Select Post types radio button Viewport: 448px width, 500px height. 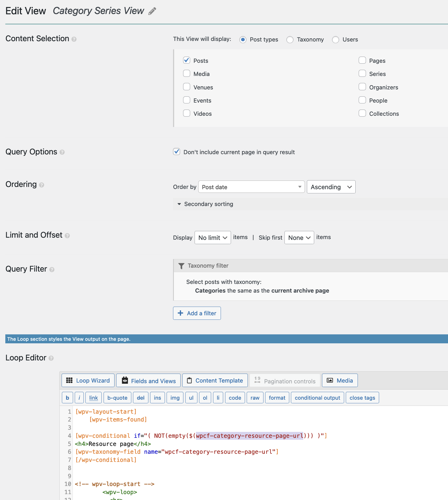click(243, 40)
